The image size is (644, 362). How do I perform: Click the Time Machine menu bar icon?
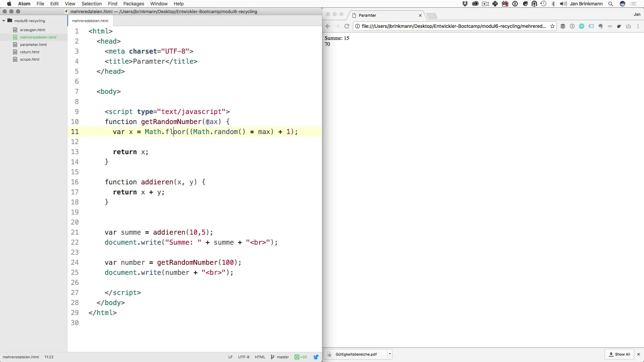pos(543,4)
